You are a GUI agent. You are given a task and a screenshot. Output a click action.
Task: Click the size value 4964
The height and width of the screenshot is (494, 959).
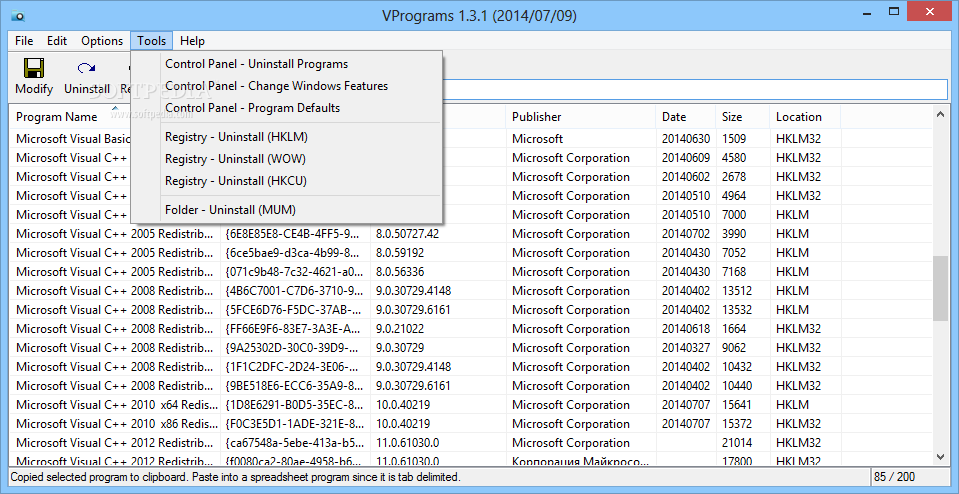[x=734, y=196]
